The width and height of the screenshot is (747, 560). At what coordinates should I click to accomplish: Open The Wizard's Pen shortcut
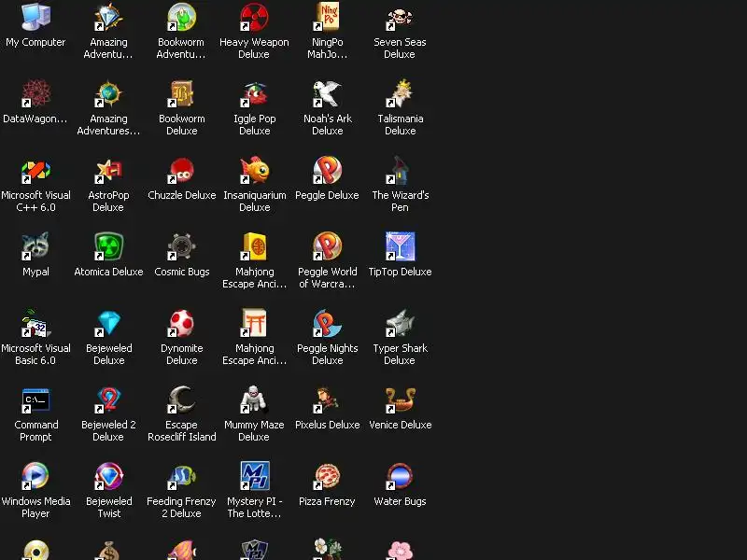coord(401,170)
